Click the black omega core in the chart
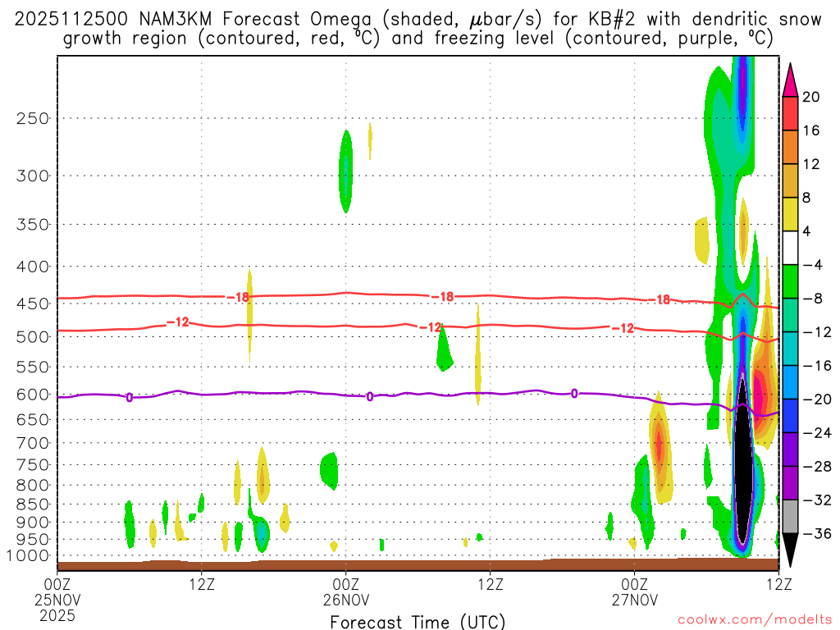Screen dimensions: 840x630 (x=742, y=461)
